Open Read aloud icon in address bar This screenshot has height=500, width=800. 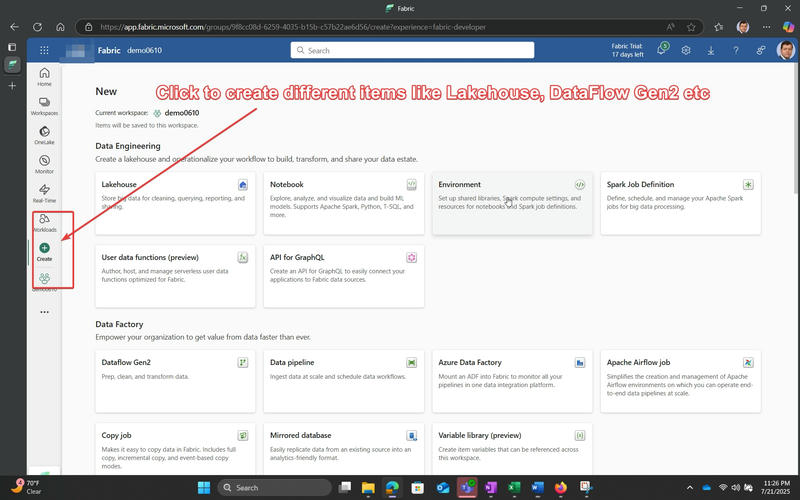pos(670,27)
